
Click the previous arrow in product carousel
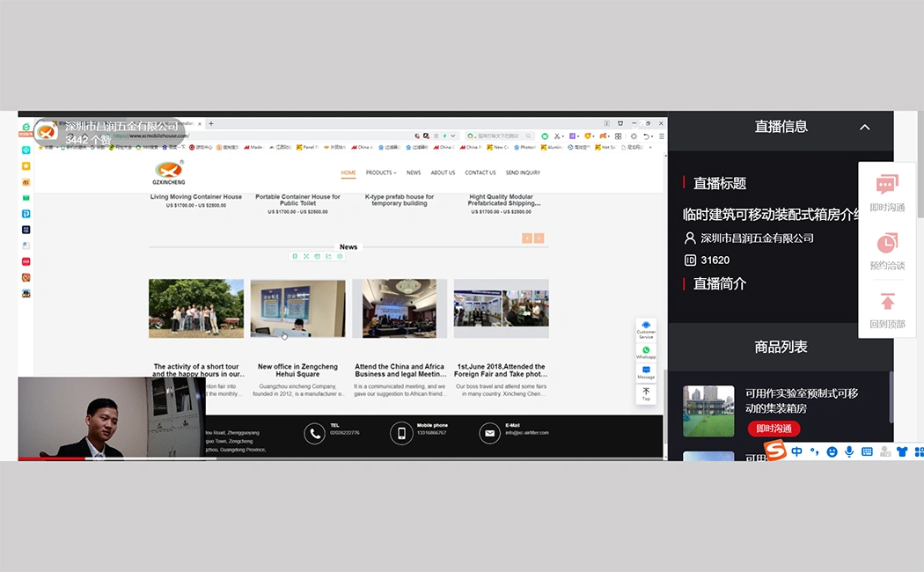point(527,238)
